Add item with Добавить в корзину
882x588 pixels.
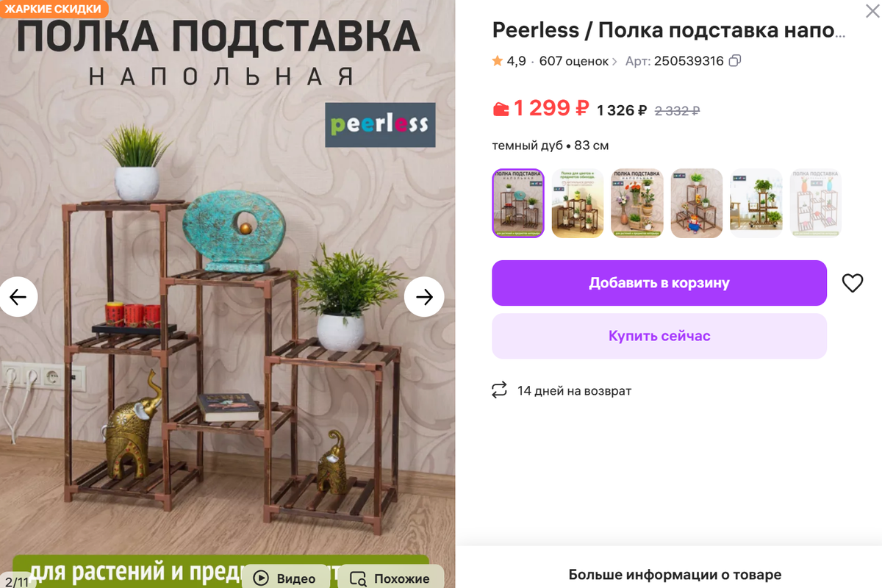point(659,283)
